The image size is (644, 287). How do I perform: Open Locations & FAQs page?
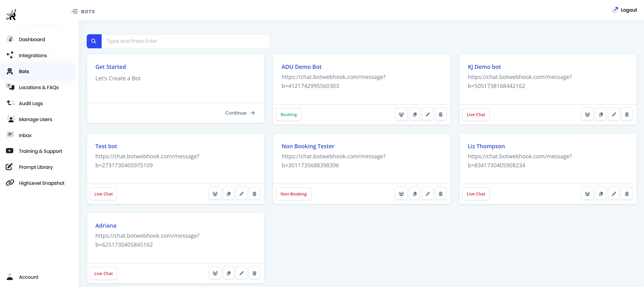point(38,87)
